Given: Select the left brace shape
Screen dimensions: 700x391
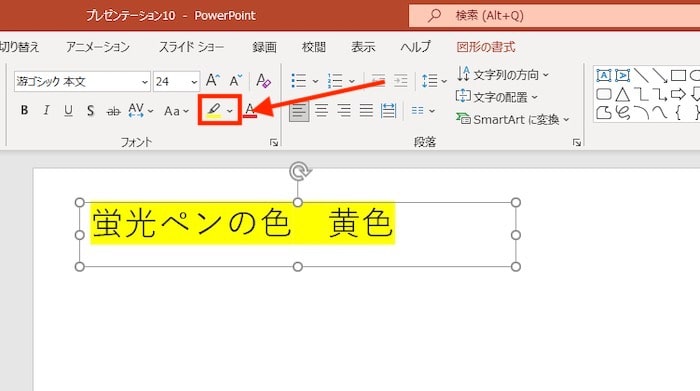Looking at the screenshot, I should 678,112.
